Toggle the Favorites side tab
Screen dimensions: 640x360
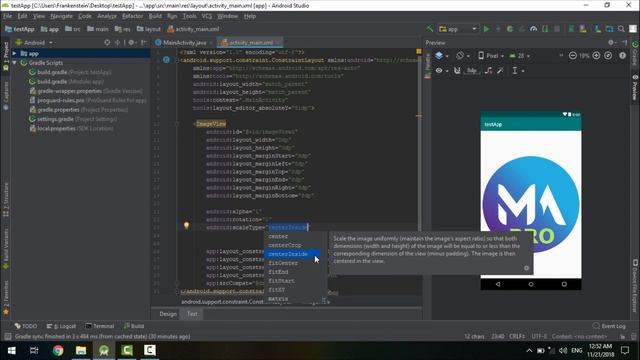[x=6, y=297]
